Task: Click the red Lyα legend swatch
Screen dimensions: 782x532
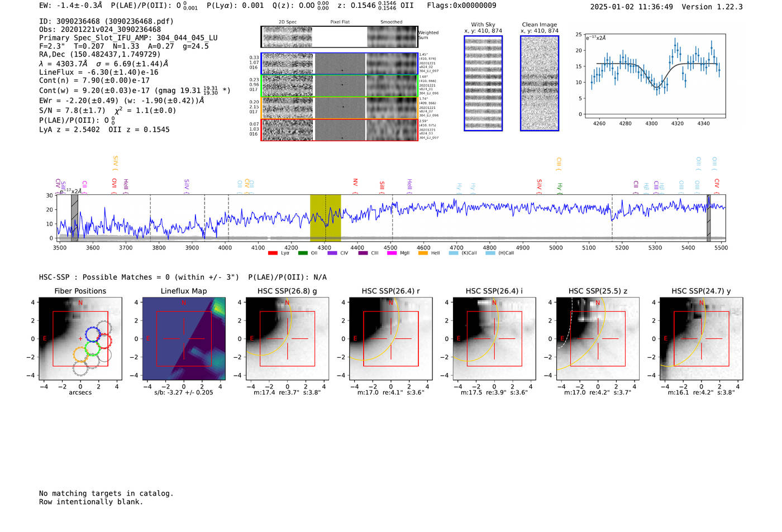Action: pyautogui.click(x=273, y=253)
